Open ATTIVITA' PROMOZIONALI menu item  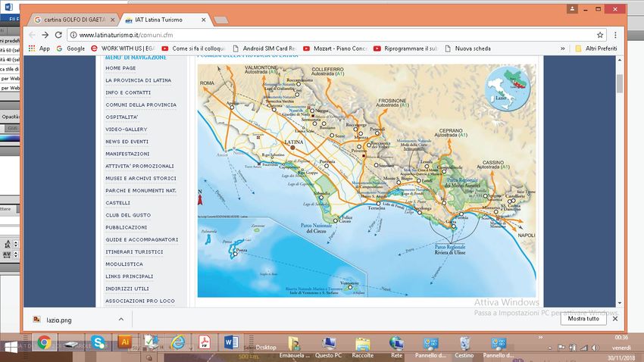139,166
